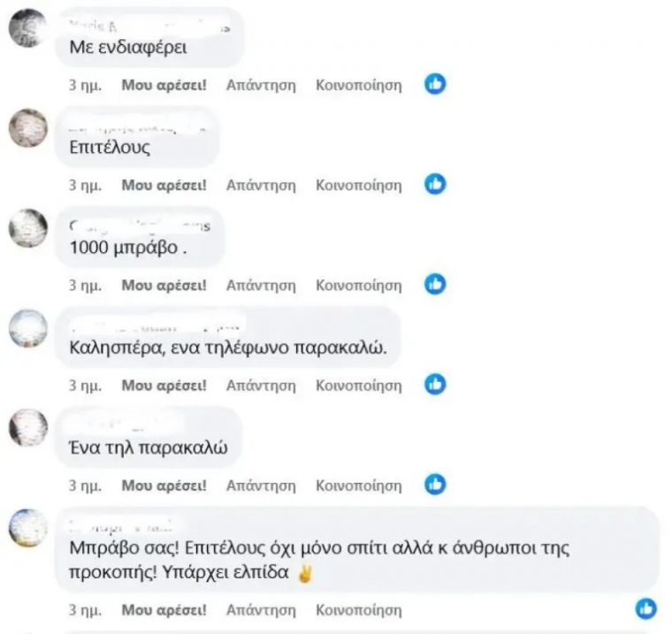Open avatar of '1000 μπράβο' commenter

click(x=28, y=228)
